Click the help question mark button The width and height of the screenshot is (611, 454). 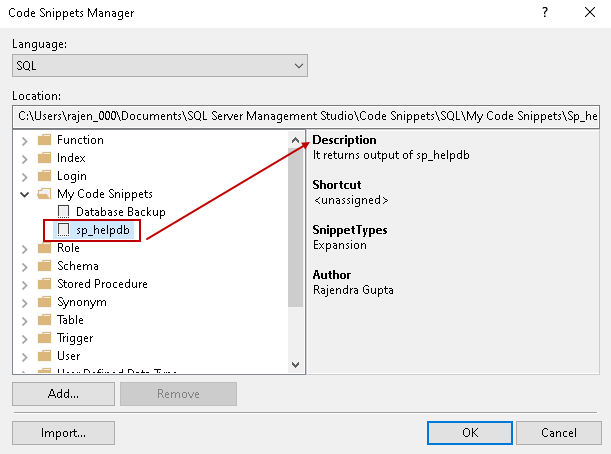point(545,13)
